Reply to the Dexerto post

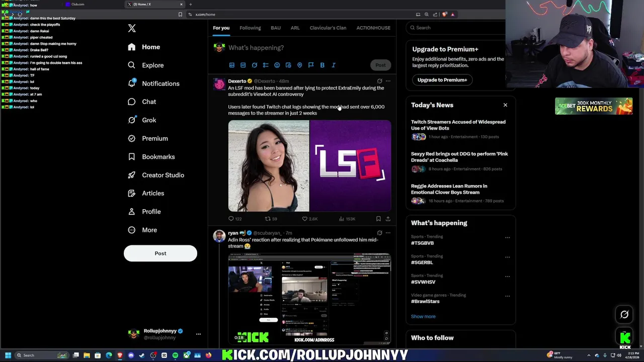pos(235,219)
